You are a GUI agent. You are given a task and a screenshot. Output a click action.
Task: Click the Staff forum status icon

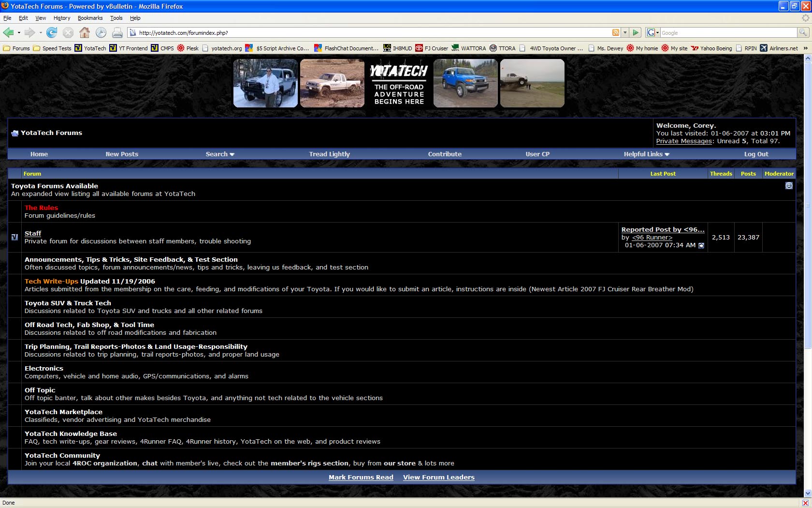(14, 237)
